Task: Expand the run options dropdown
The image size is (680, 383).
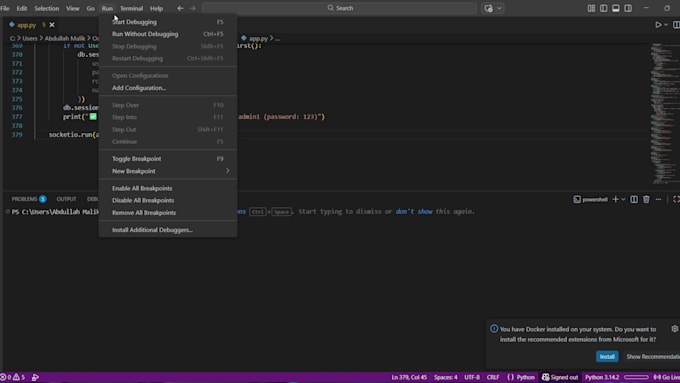Action: [x=666, y=25]
